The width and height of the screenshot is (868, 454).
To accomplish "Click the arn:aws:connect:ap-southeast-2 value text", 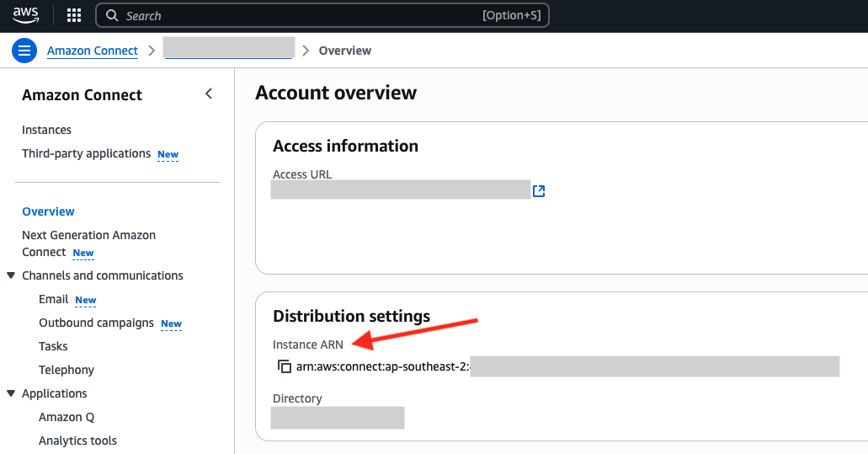I will (x=383, y=366).
